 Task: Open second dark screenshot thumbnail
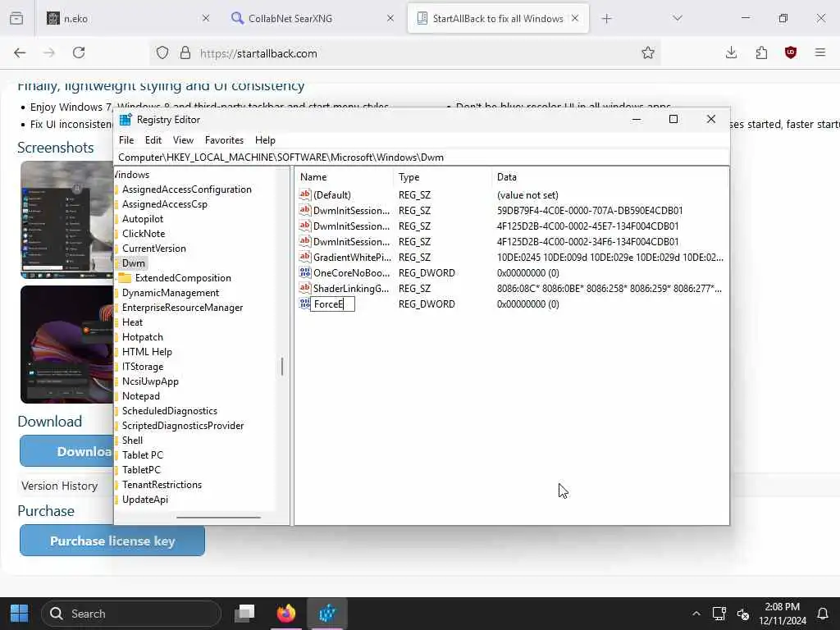click(x=67, y=344)
